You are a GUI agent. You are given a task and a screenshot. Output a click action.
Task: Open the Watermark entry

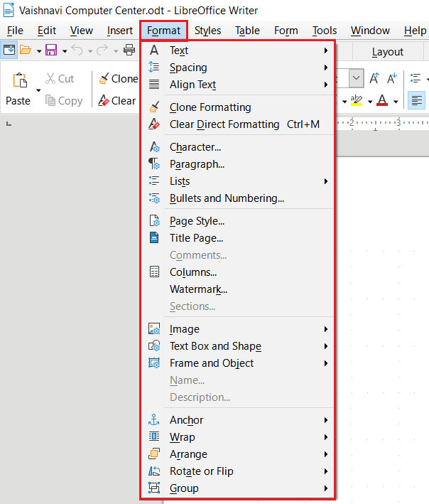pyautogui.click(x=238, y=289)
